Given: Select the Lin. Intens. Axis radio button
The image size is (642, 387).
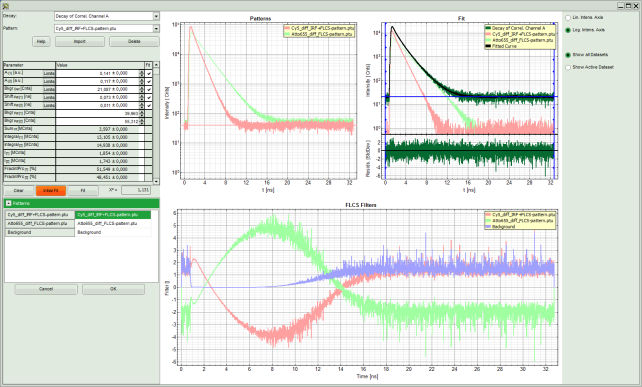Looking at the screenshot, I should coord(568,18).
